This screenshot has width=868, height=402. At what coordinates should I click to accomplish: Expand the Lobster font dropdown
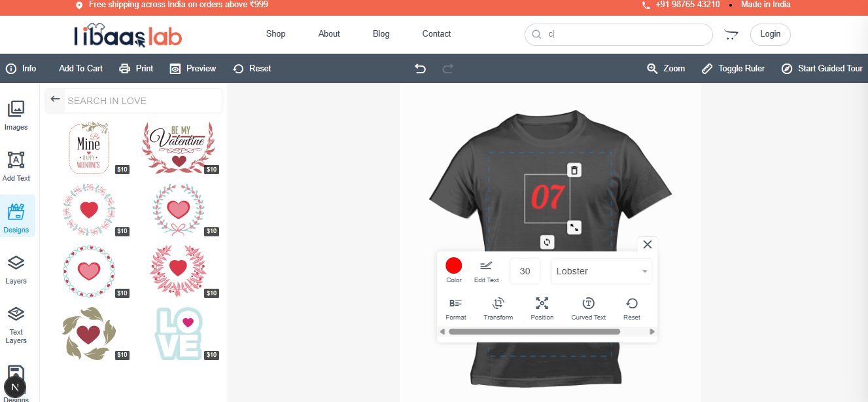[x=601, y=271]
